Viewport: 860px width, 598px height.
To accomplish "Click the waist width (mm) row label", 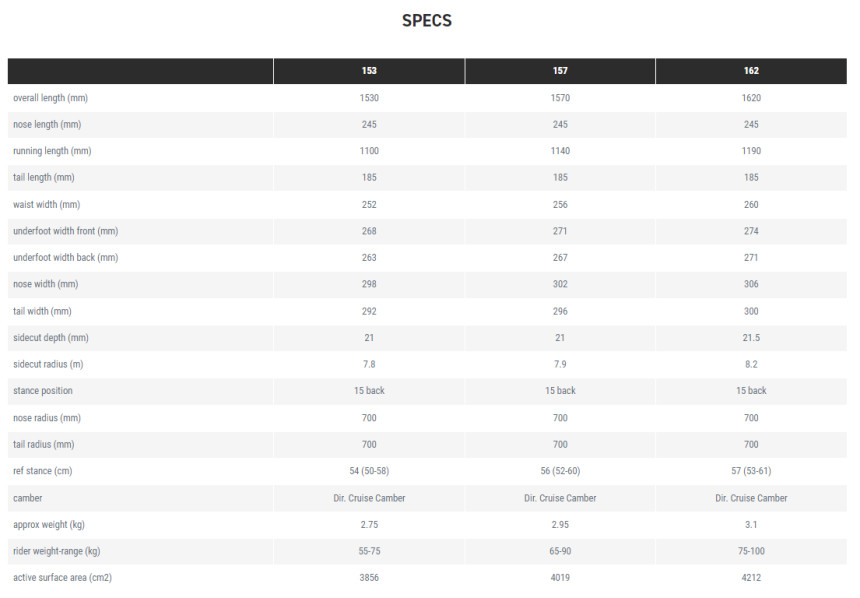I will point(46,205).
